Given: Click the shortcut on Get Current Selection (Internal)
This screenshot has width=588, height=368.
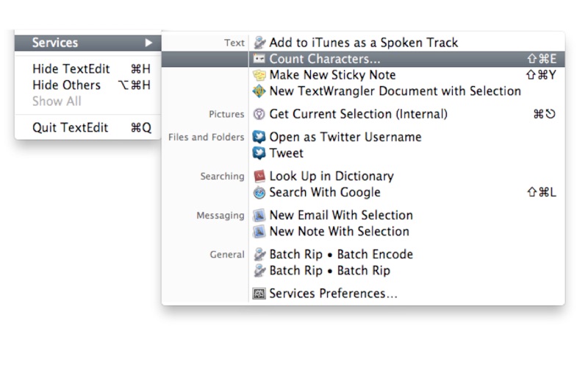Looking at the screenshot, I should click(x=545, y=114).
